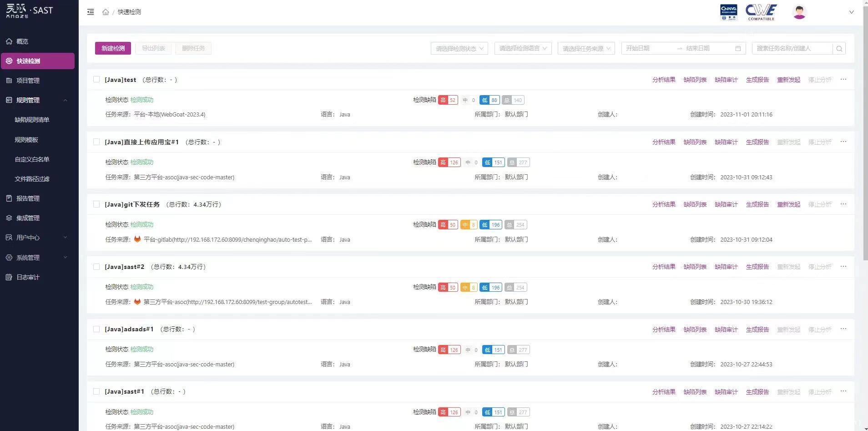Click the red high-severity badge showing 52
This screenshot has height=431, width=868.
[448, 100]
